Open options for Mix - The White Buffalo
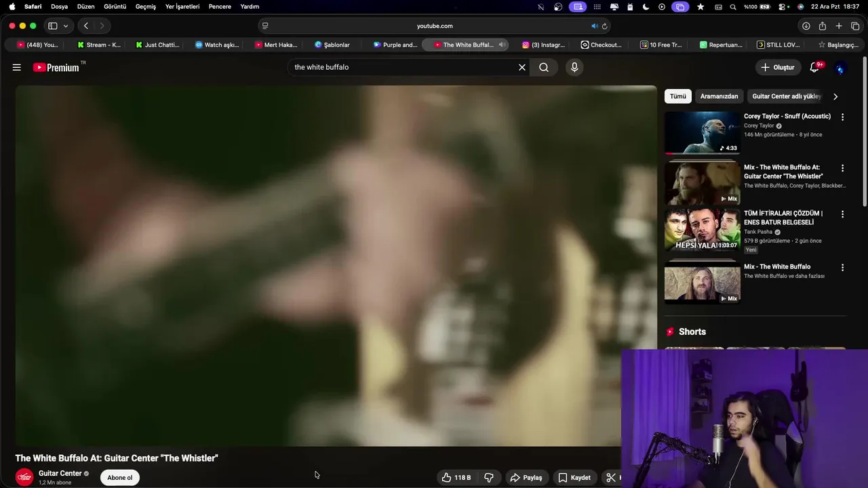The image size is (868, 488). click(842, 268)
